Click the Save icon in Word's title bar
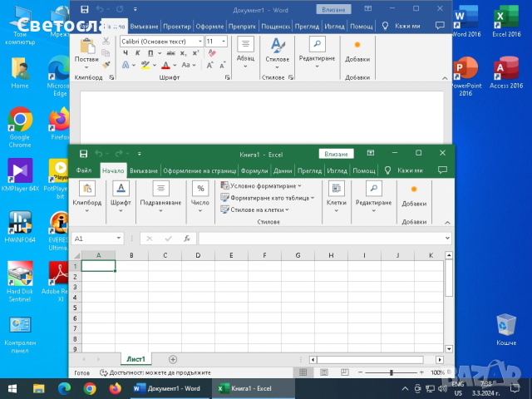 pyautogui.click(x=86, y=7)
